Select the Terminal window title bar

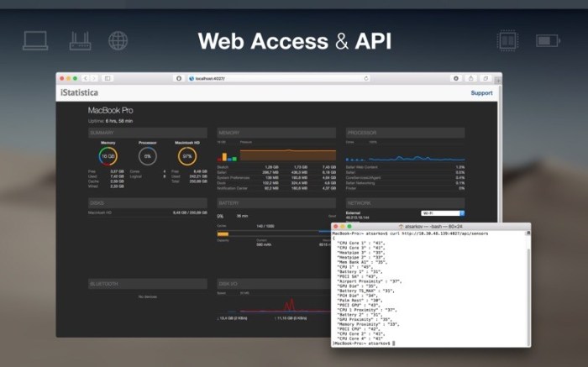point(430,226)
